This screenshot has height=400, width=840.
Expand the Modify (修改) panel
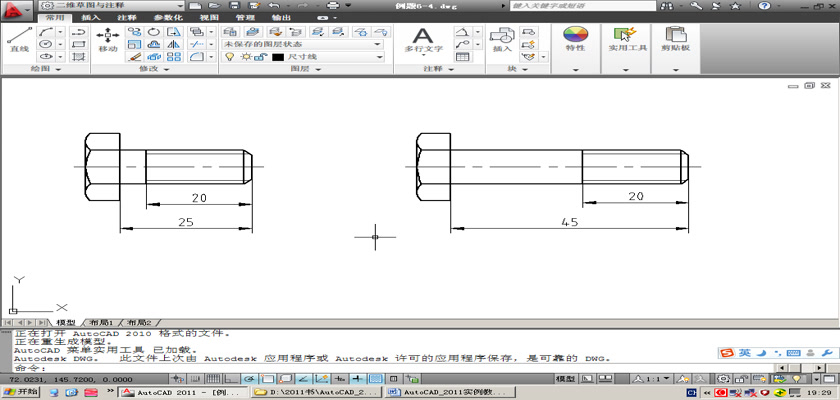click(x=153, y=69)
